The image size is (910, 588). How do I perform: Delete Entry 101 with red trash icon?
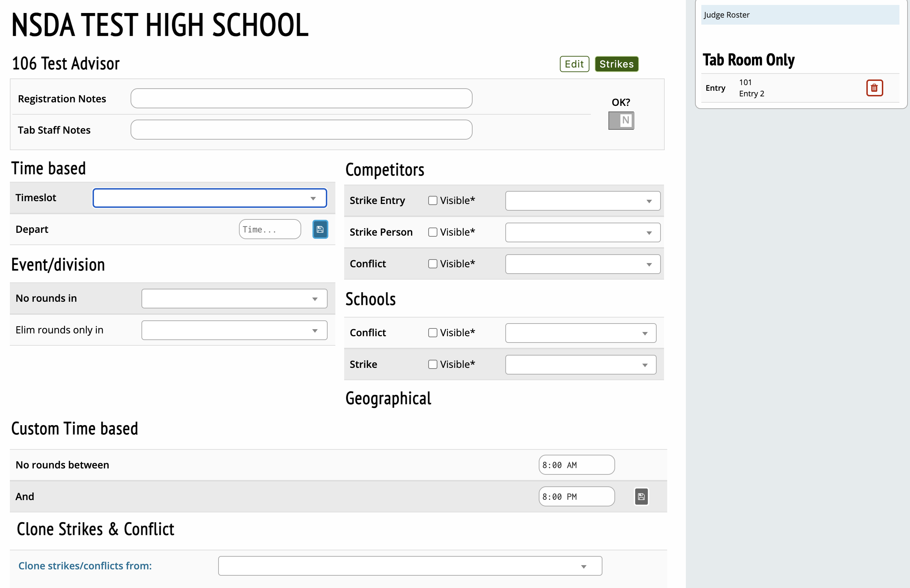[874, 88]
